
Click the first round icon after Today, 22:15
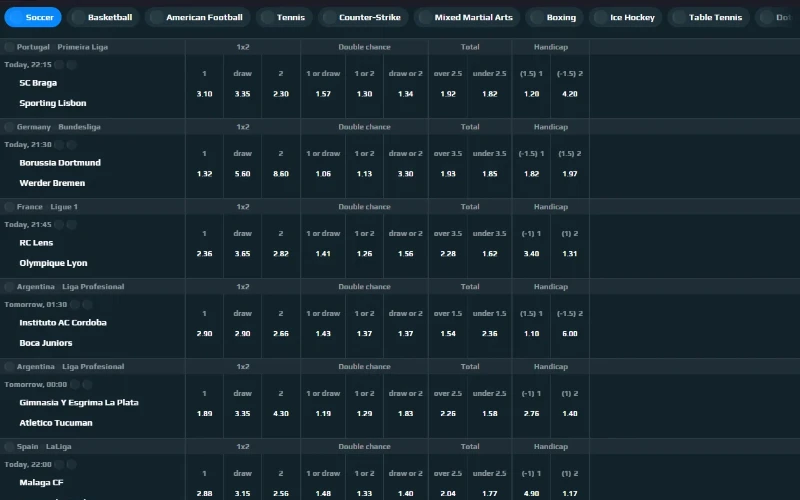[59, 65]
